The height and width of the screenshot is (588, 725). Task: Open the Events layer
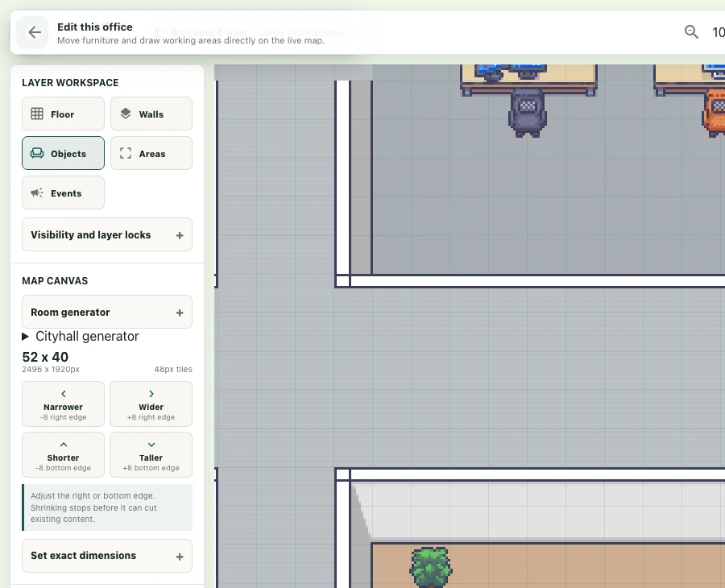(x=63, y=193)
